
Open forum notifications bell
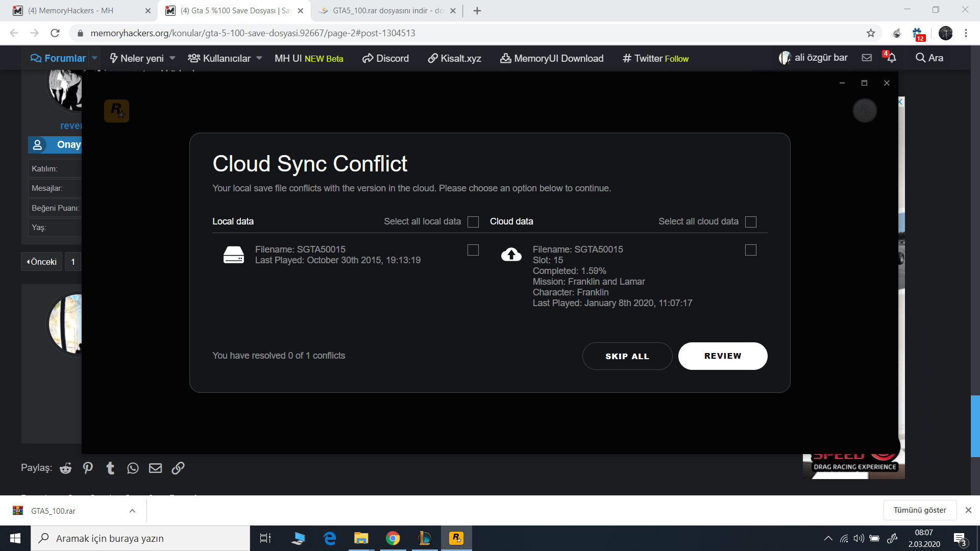(891, 58)
